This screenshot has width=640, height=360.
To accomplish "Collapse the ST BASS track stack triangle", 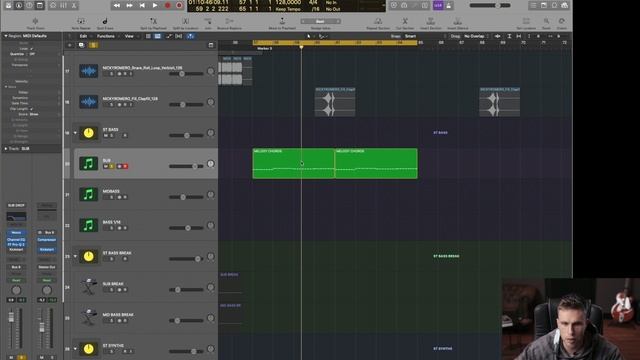I will point(75,133).
